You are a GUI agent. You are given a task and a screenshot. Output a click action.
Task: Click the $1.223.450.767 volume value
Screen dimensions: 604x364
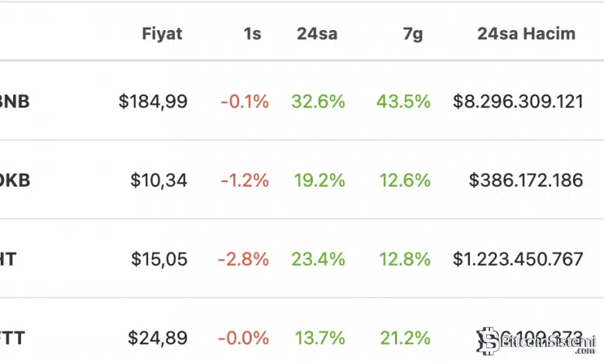518,259
